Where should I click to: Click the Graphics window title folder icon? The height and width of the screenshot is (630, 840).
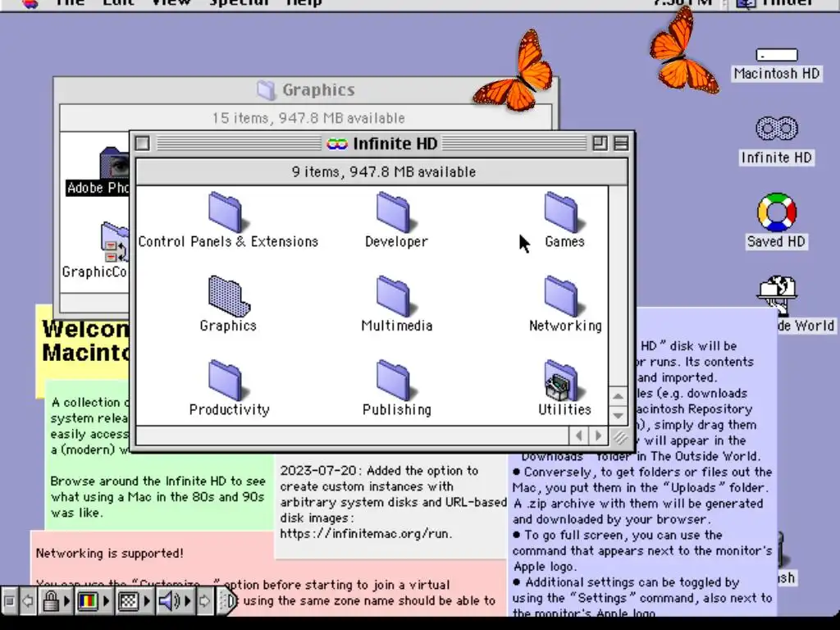click(x=266, y=90)
